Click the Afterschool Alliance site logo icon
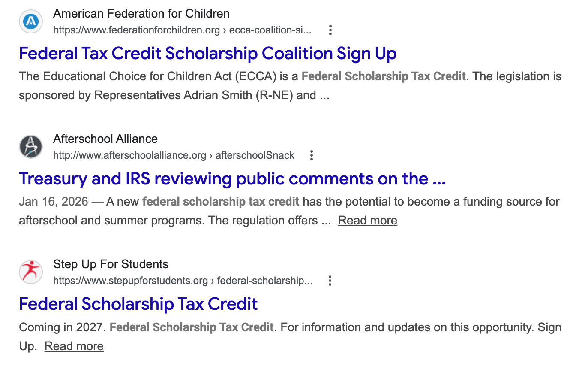Viewport: 588px width, 369px height. (x=31, y=147)
